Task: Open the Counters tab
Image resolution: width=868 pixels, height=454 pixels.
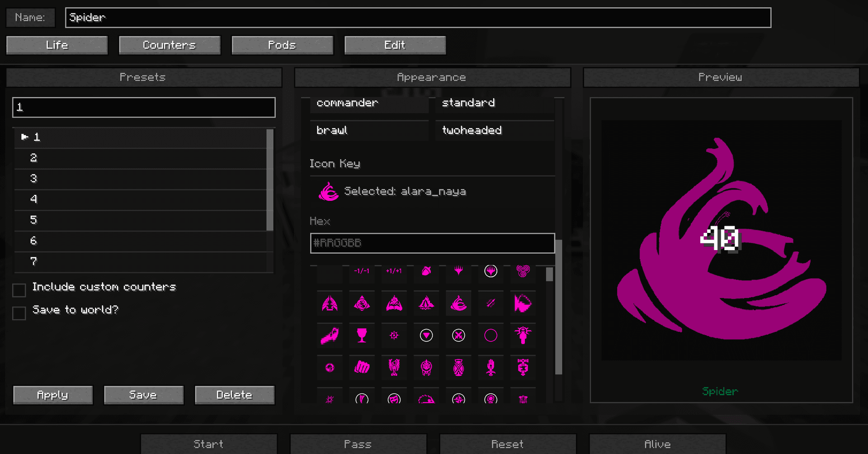Action: point(170,45)
